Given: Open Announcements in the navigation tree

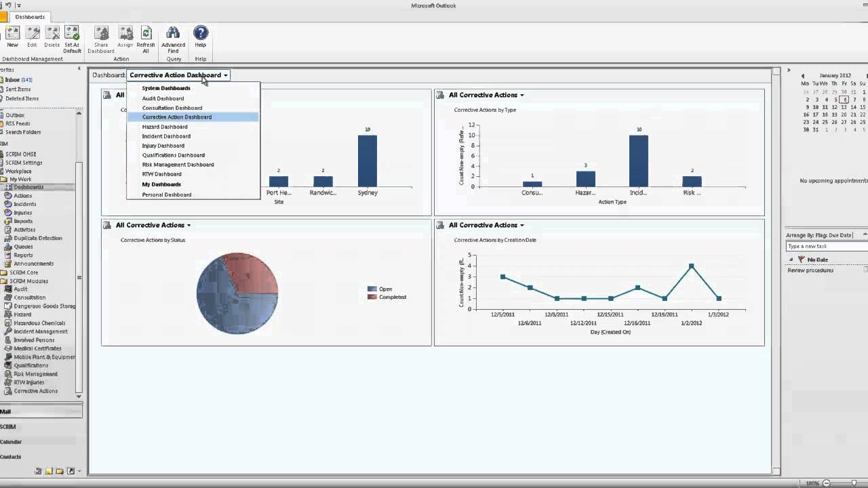Looking at the screenshot, I should [33, 264].
